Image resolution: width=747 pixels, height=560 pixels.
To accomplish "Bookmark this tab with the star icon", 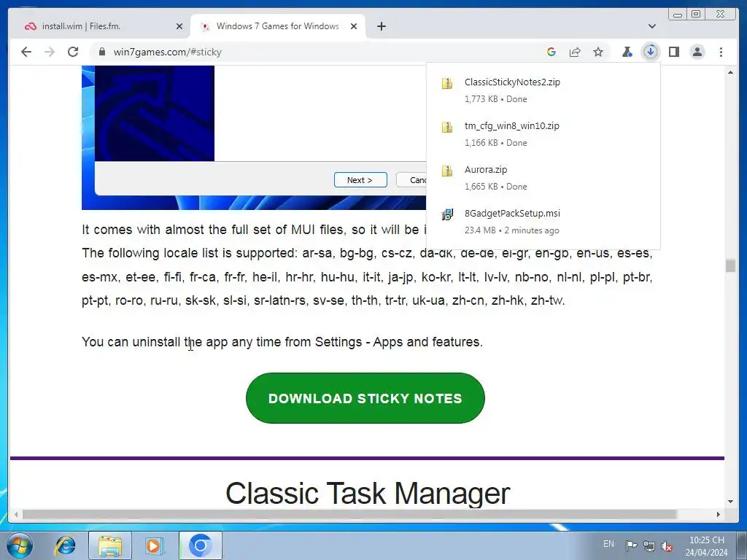I will point(598,52).
